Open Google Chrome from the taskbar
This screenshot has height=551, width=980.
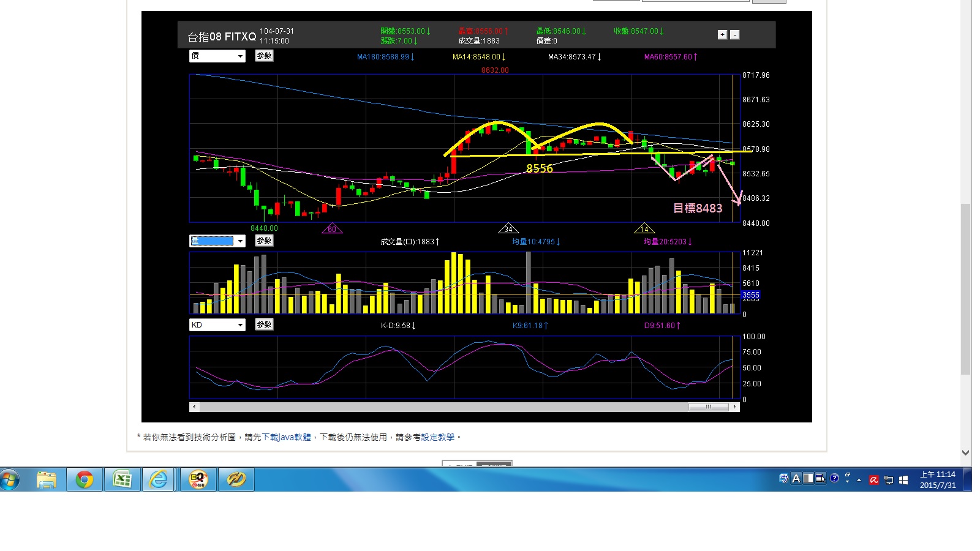(85, 479)
